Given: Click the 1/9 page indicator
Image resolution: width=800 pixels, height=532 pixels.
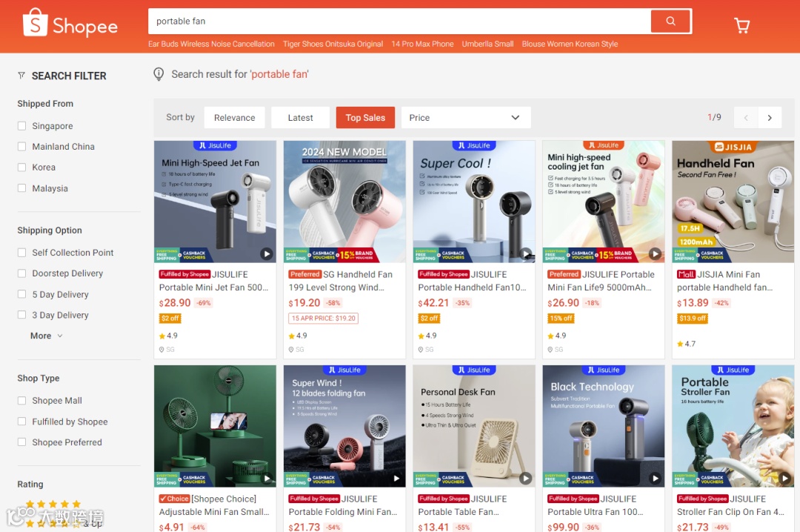Looking at the screenshot, I should [714, 117].
